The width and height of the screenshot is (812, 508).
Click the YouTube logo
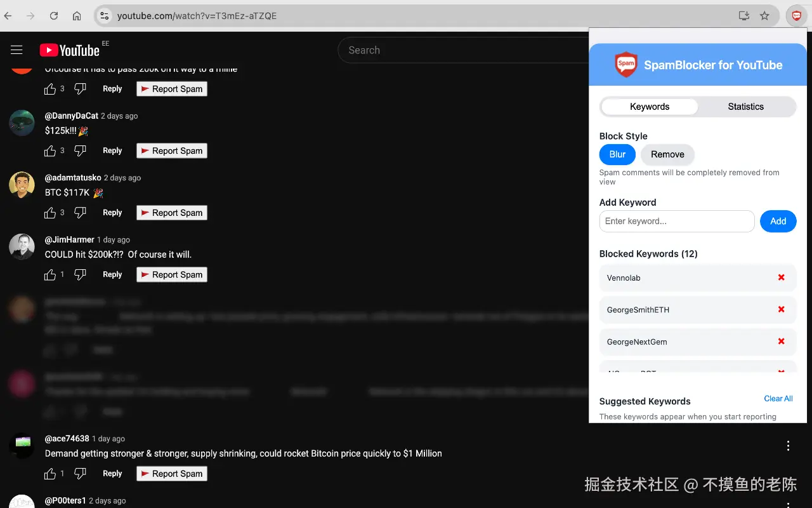pyautogui.click(x=70, y=50)
